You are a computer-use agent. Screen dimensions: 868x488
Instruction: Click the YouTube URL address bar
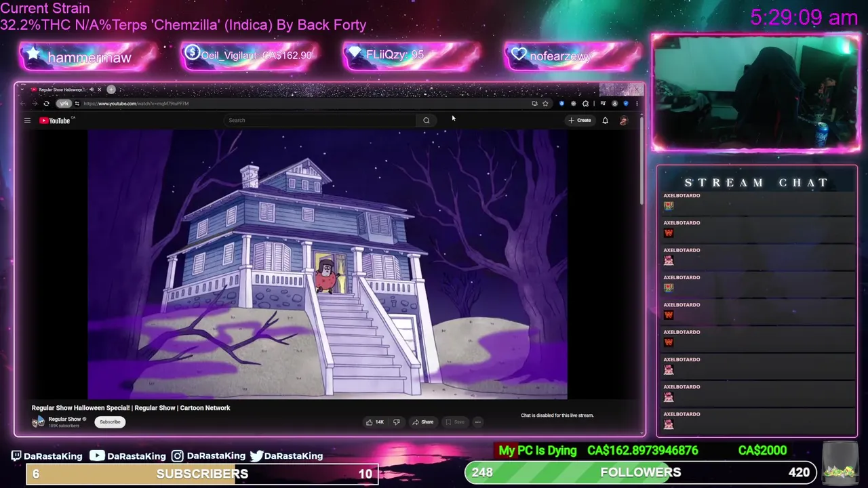coord(305,104)
